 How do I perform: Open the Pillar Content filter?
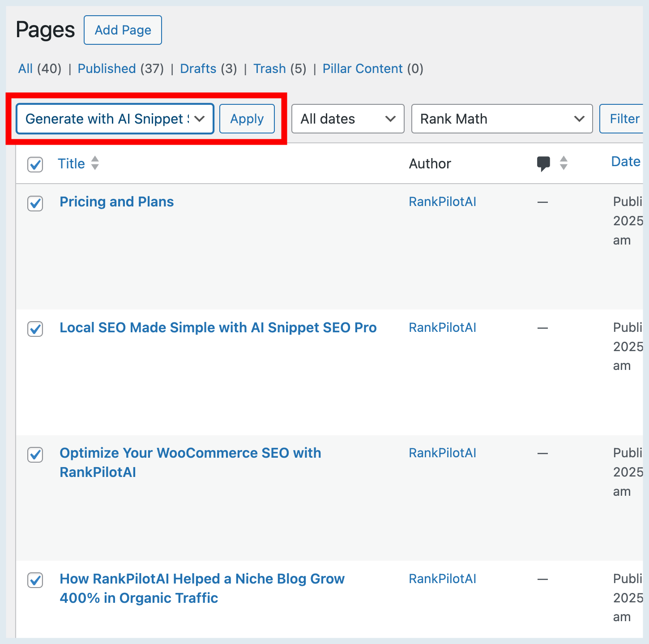point(363,69)
